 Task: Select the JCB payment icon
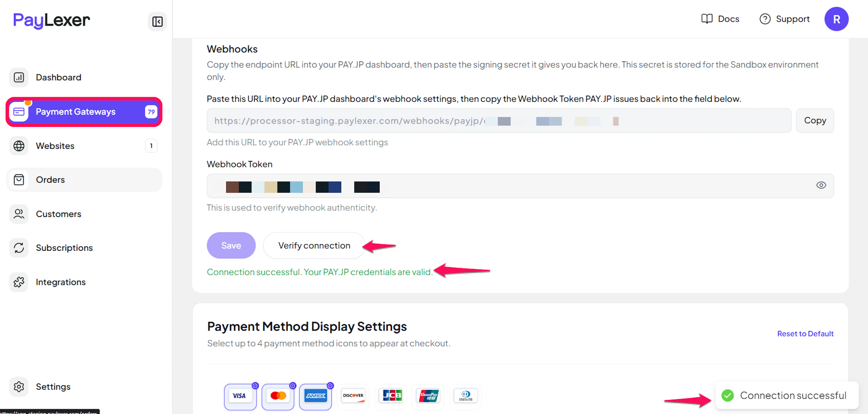391,396
